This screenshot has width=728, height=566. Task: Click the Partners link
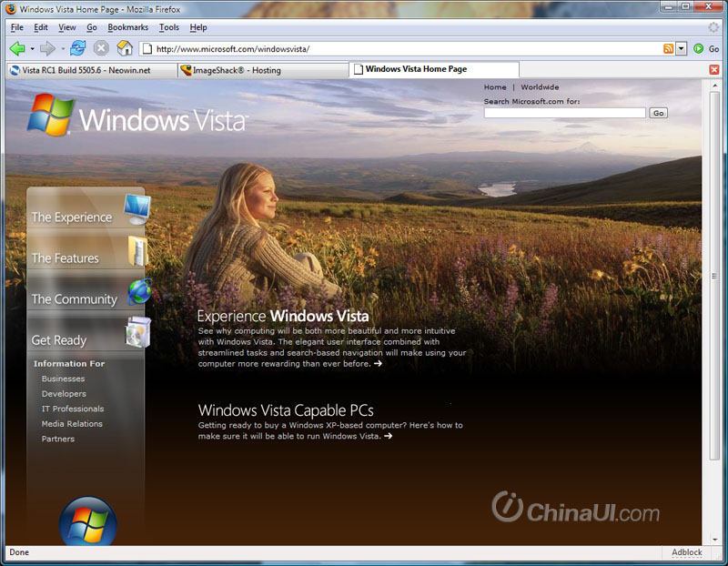pyautogui.click(x=58, y=439)
